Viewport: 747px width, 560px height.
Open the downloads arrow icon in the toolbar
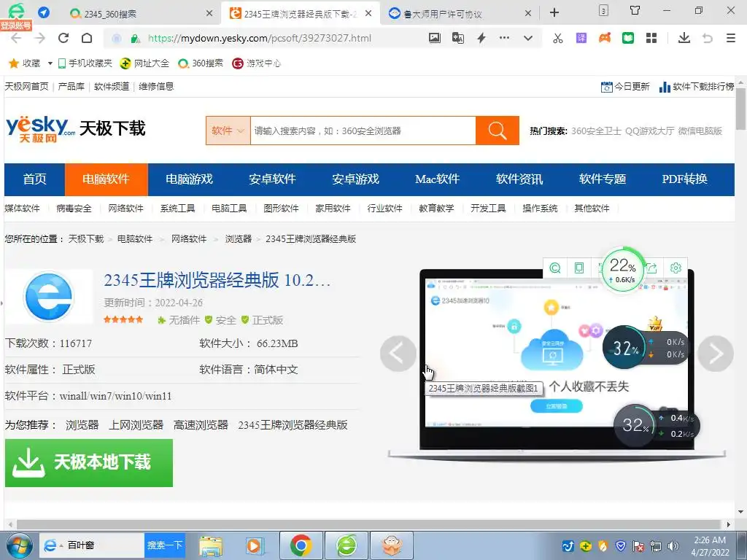tap(684, 38)
